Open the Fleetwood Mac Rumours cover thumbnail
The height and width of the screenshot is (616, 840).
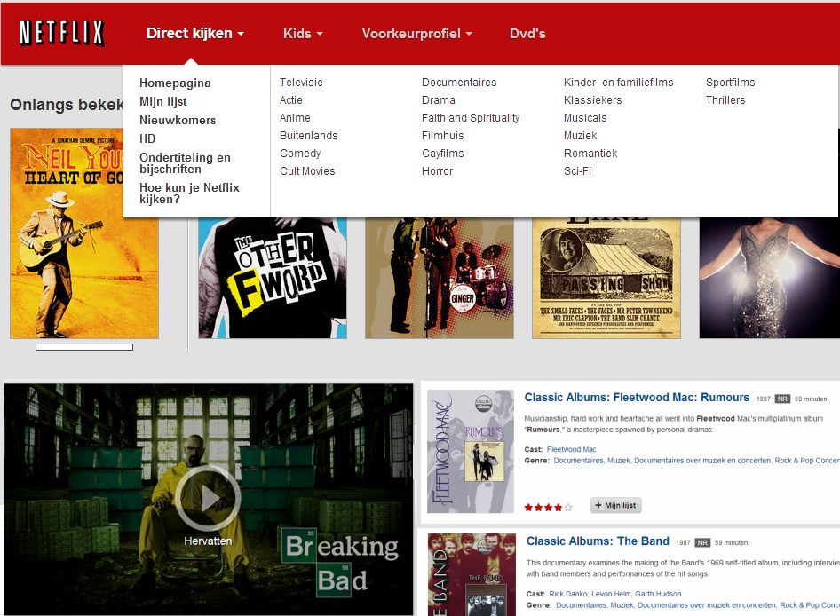tap(471, 451)
